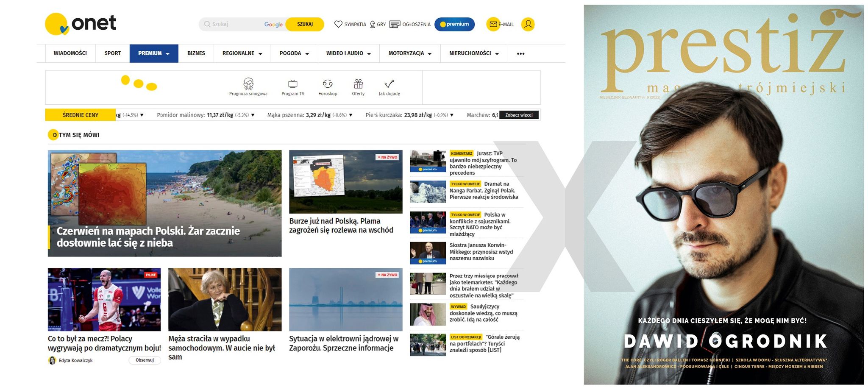Expand Pomidor malinowy price arrow

(253, 115)
